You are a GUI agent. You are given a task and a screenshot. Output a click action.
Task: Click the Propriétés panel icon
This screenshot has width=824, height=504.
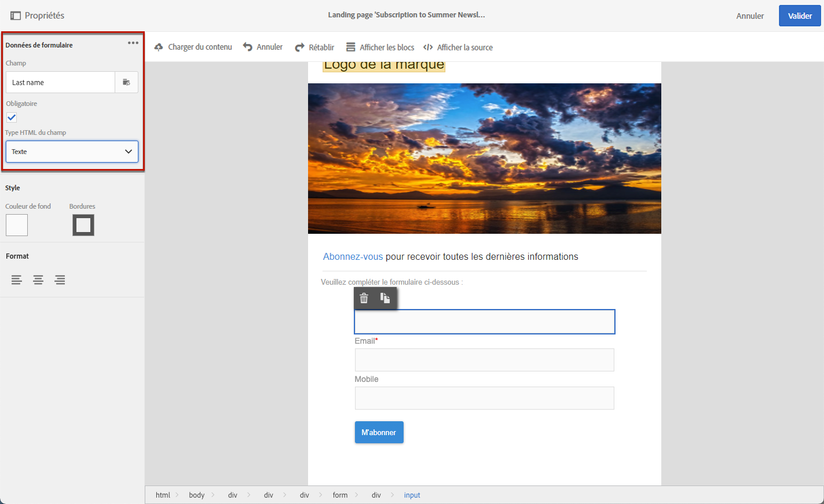16,16
